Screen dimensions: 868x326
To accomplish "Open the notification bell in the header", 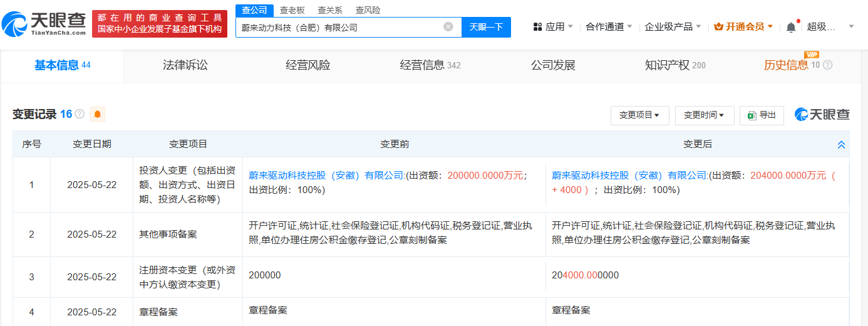I will click(791, 27).
